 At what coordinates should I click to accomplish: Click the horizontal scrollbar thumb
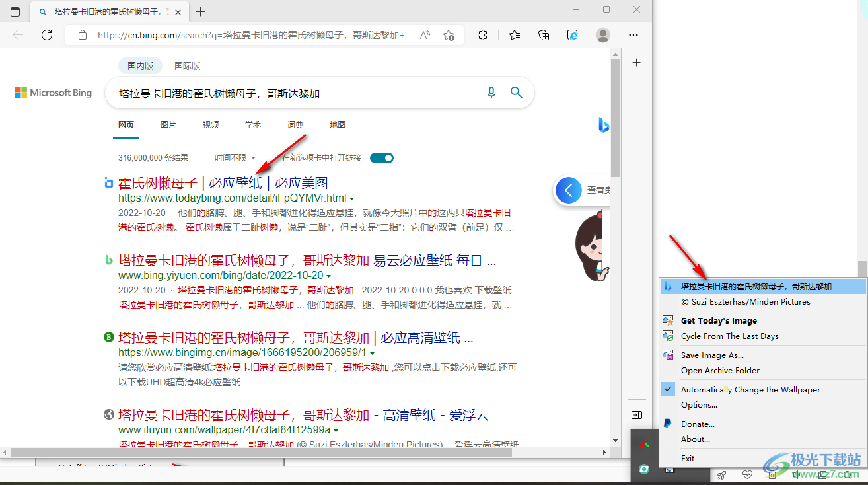coord(261,452)
